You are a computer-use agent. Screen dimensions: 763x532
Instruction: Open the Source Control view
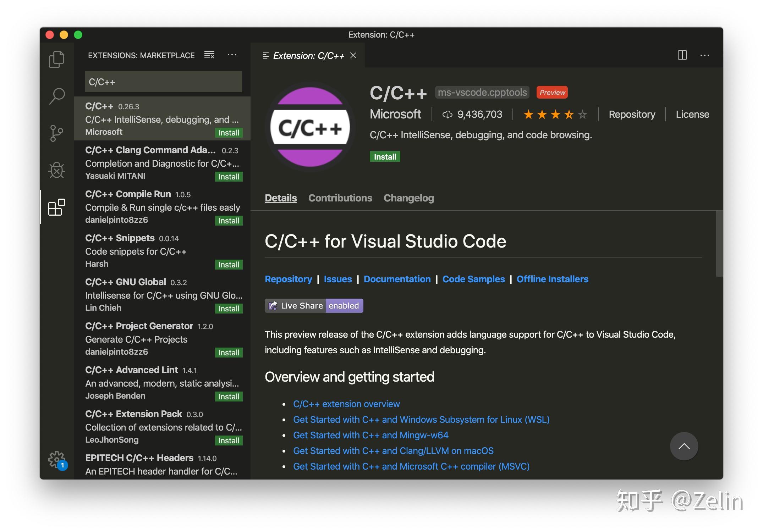(x=56, y=133)
